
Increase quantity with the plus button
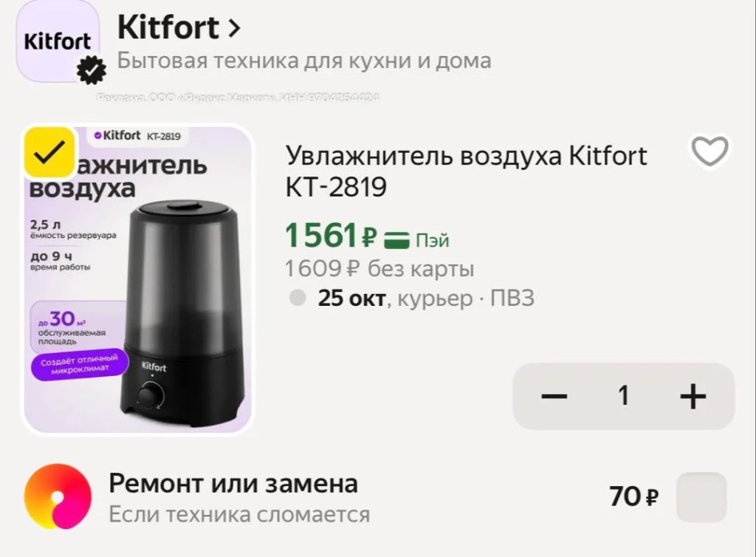tap(693, 397)
